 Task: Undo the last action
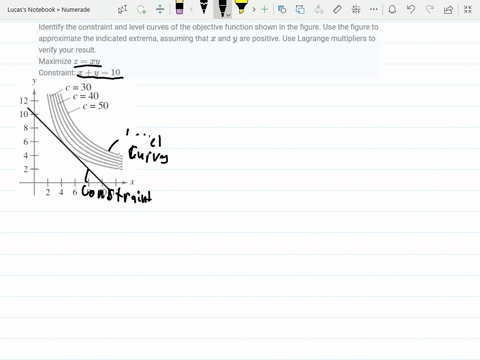(x=411, y=9)
